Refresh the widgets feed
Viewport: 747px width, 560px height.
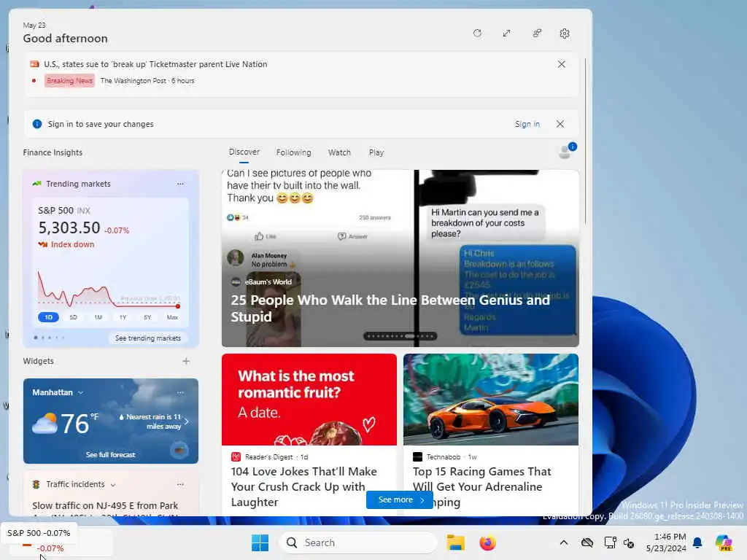click(477, 34)
